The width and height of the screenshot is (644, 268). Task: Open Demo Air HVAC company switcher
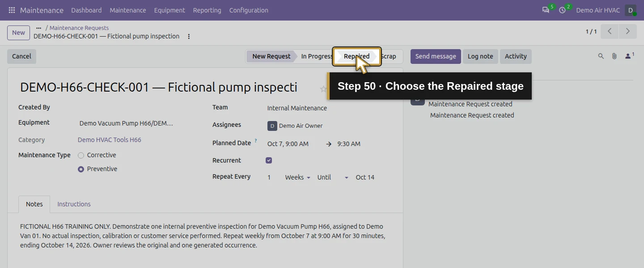598,10
